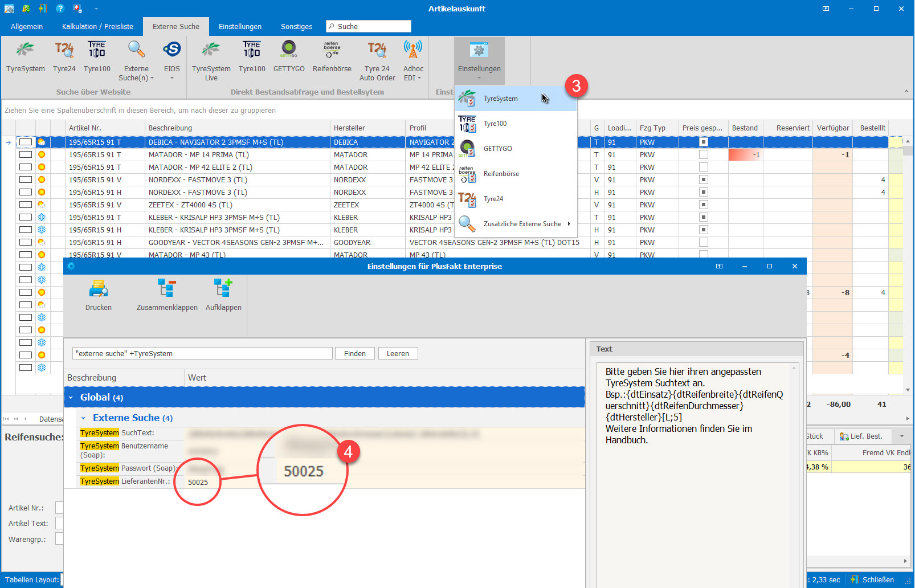The image size is (915, 588).
Task: Open Adhoc EDI icon
Action: pos(413,50)
